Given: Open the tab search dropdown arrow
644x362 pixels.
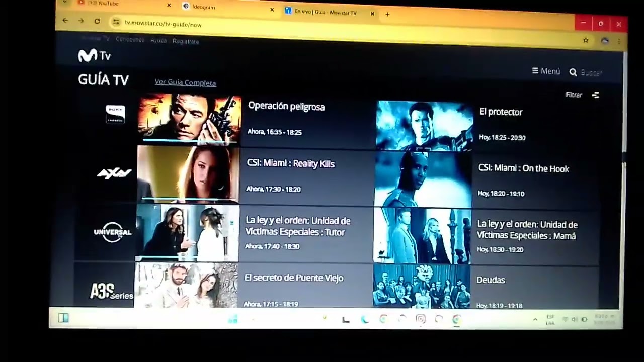Looking at the screenshot, I should point(64,2).
